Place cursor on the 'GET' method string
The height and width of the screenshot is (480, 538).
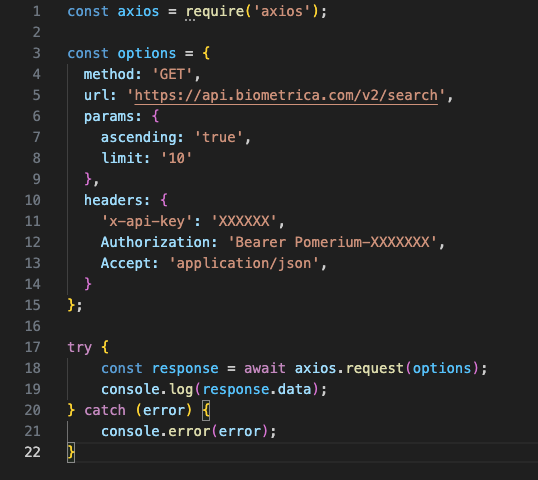click(x=172, y=74)
